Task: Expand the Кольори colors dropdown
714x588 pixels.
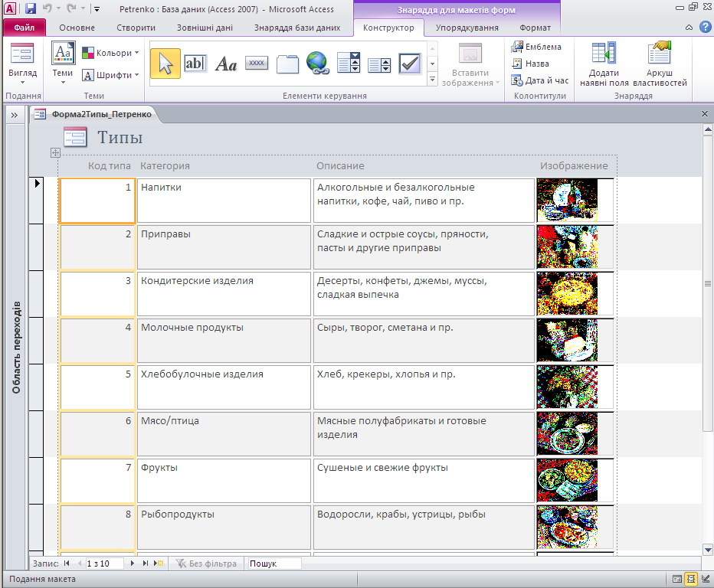Action: coord(110,54)
